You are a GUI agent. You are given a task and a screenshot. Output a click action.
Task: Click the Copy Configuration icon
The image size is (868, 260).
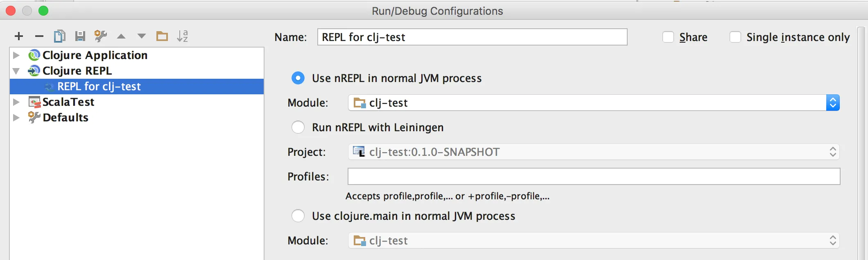(x=59, y=36)
